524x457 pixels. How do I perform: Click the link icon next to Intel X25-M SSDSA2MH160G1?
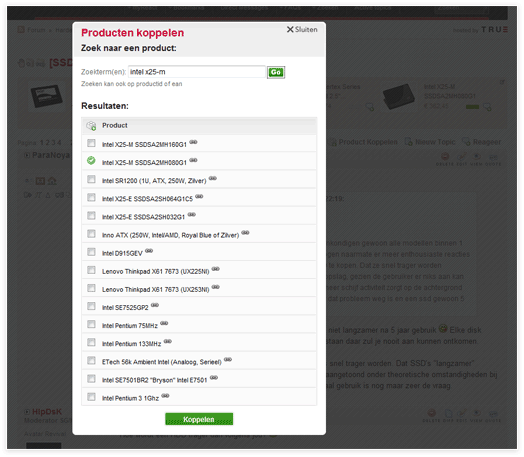click(x=193, y=142)
